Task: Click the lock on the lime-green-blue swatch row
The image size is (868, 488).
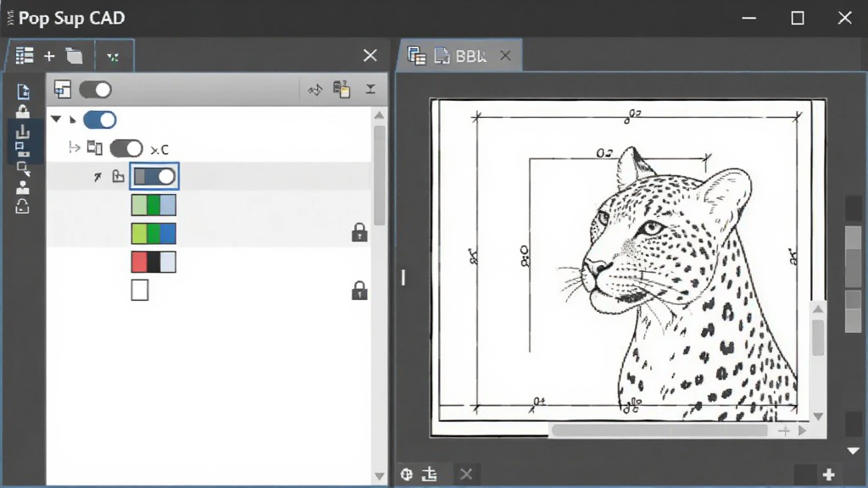Action: tap(359, 232)
